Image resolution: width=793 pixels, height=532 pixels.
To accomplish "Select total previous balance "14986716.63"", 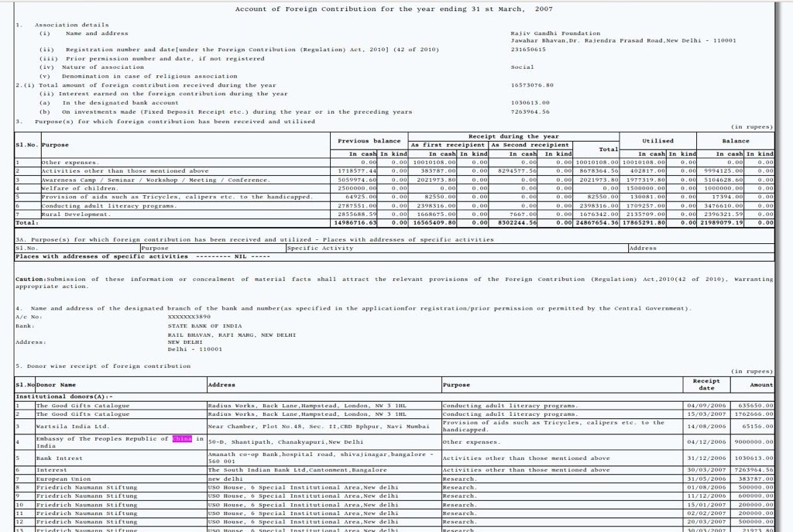I will (355, 223).
